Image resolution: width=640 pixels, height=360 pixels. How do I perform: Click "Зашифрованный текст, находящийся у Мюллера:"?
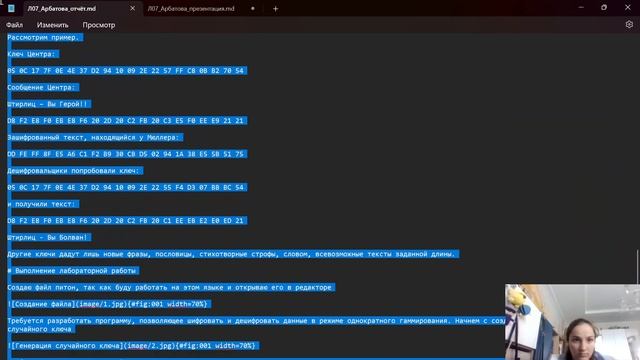point(93,138)
